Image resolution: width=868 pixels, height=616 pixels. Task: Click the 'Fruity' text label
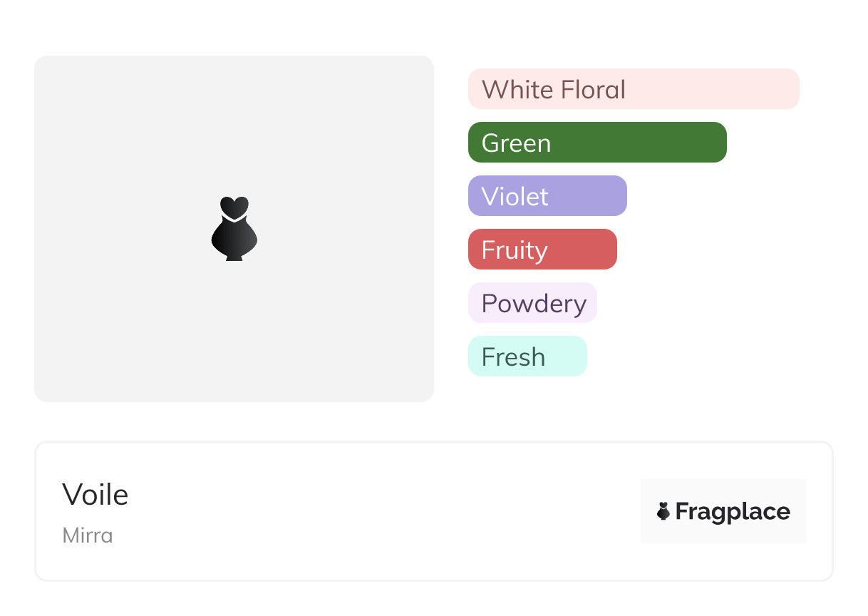[515, 251]
